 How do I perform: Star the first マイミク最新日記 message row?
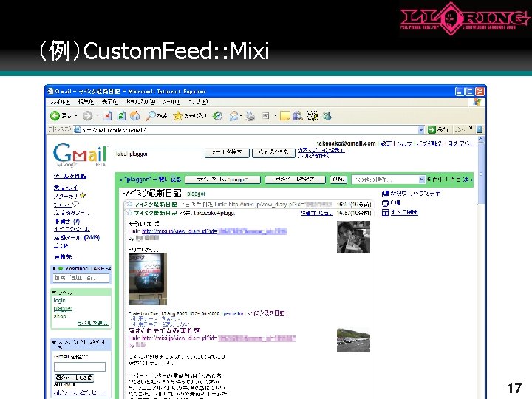pos(129,204)
